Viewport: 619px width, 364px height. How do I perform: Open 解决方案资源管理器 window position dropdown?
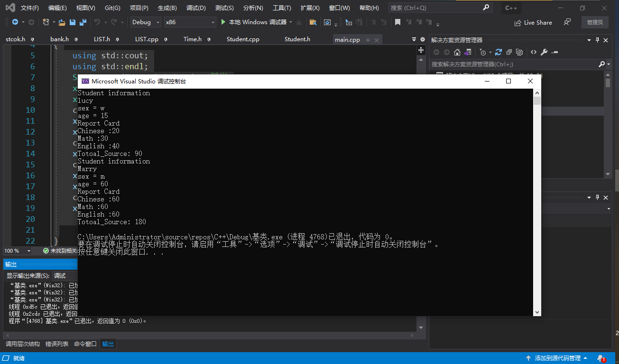point(589,40)
